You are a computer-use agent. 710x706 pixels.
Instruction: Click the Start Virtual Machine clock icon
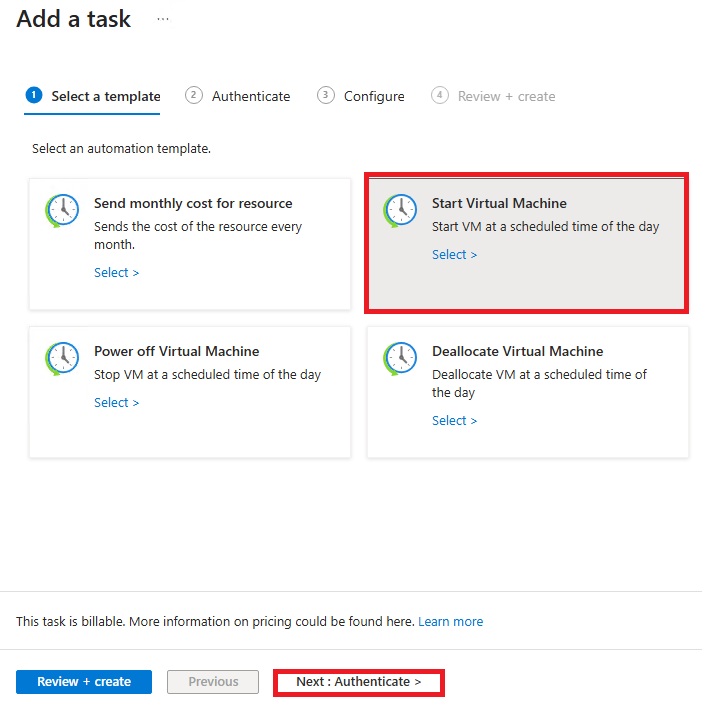click(400, 210)
